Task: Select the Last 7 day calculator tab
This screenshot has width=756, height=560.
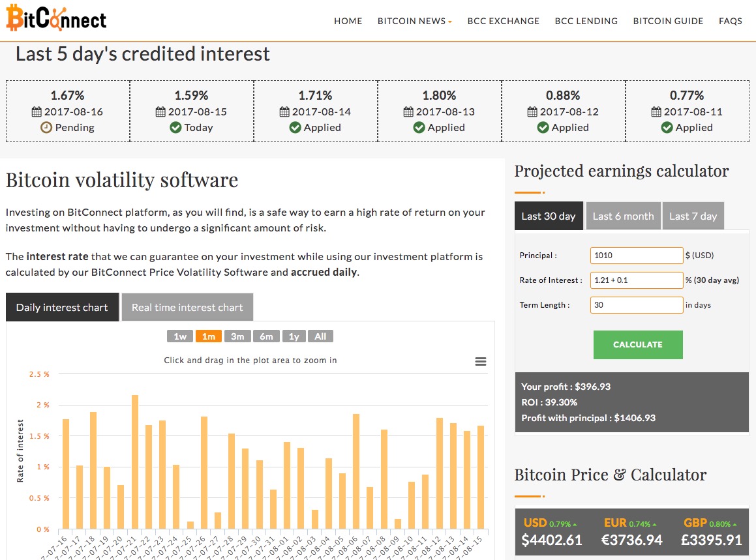Action: pyautogui.click(x=693, y=216)
